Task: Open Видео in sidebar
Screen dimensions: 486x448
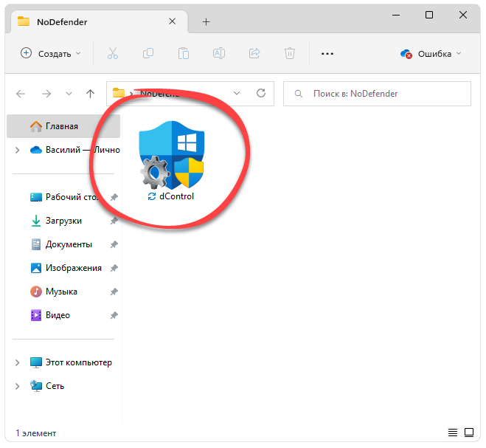Action: 50,315
